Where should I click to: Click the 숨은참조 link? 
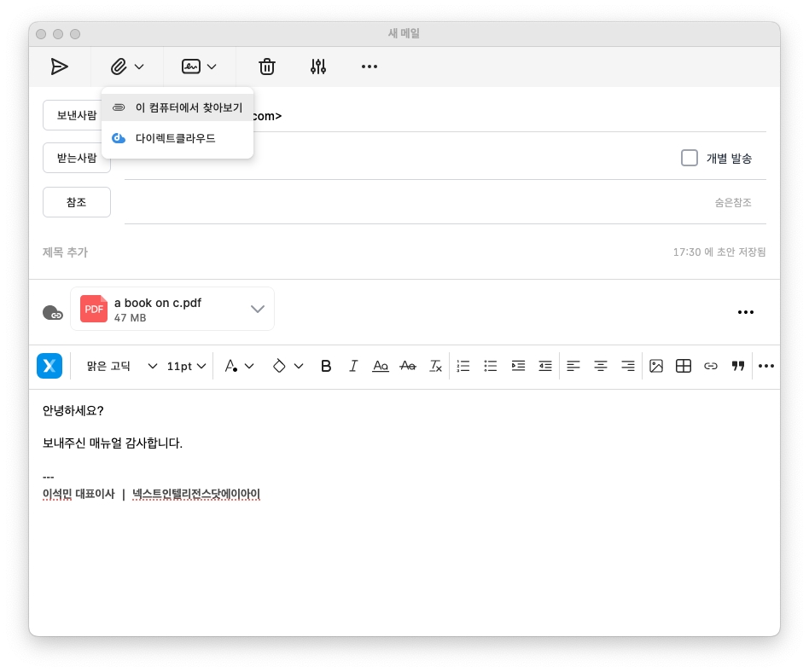732,203
